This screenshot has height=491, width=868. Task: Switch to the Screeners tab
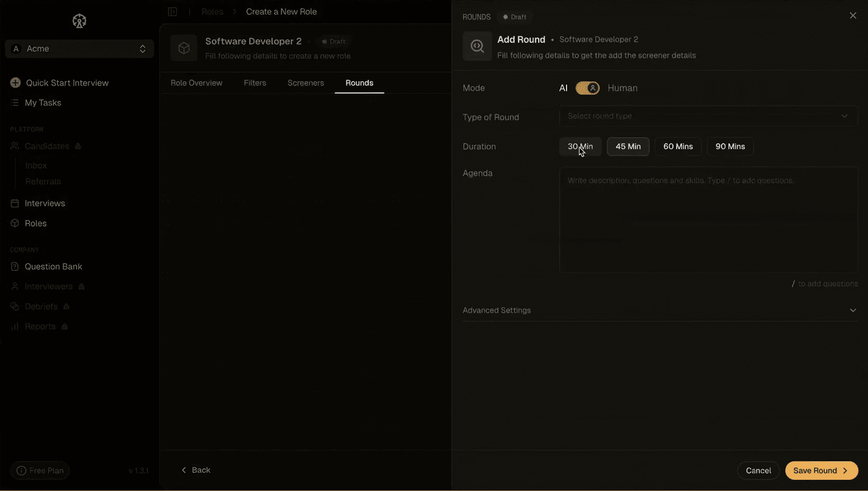306,83
